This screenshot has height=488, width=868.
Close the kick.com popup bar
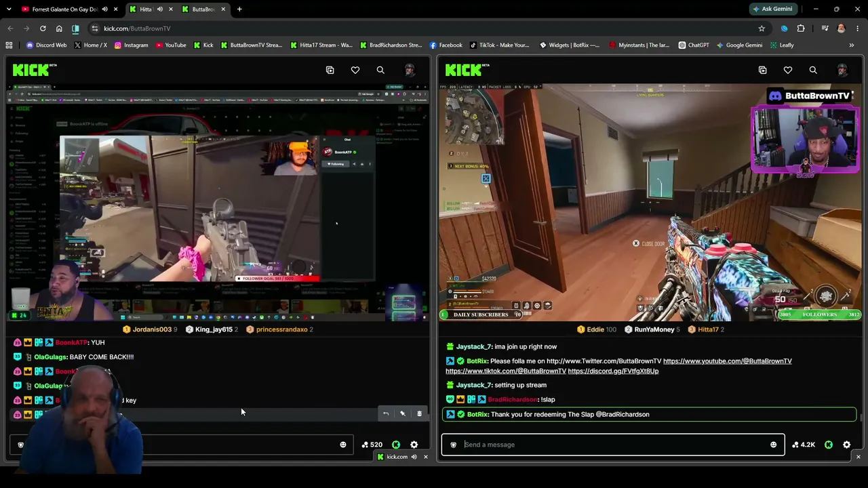point(426,457)
